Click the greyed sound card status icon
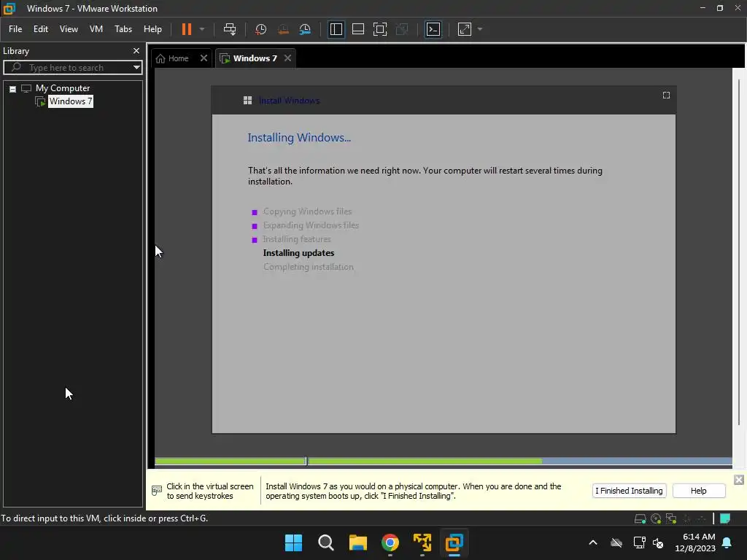747x560 pixels. pos(702,518)
